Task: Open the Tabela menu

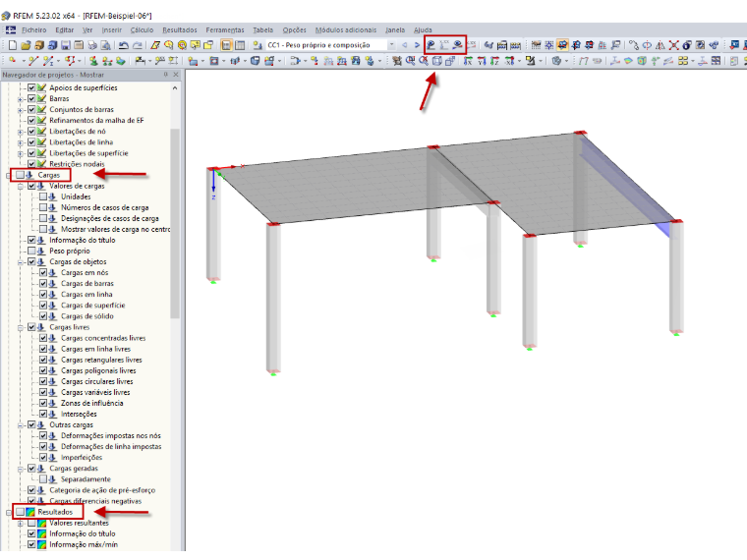Action: [x=263, y=29]
